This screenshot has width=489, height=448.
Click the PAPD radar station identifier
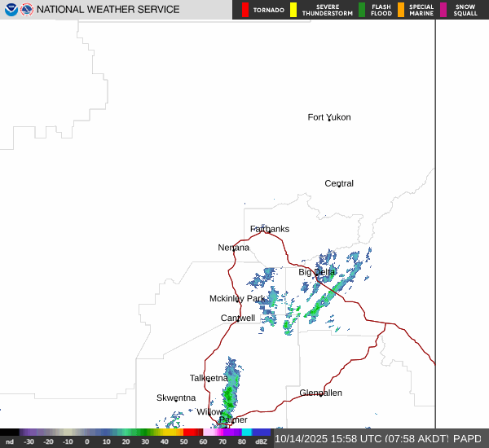pos(468,438)
